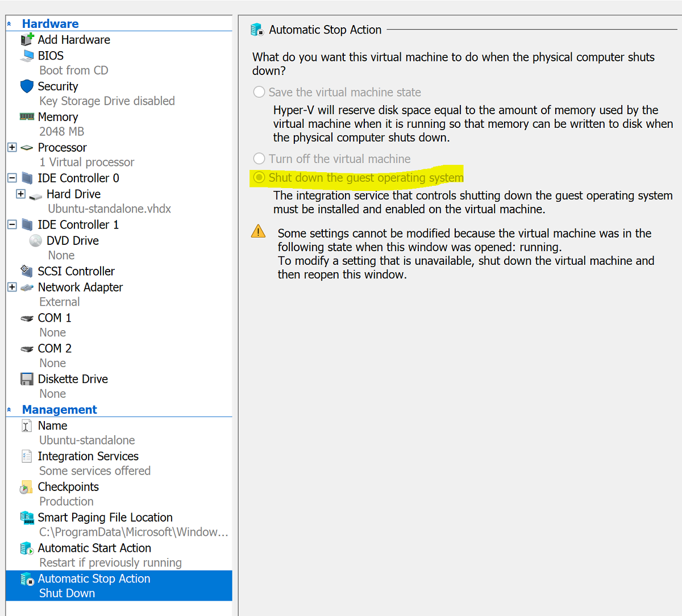Click the yellow warning triangle icon

point(258,231)
